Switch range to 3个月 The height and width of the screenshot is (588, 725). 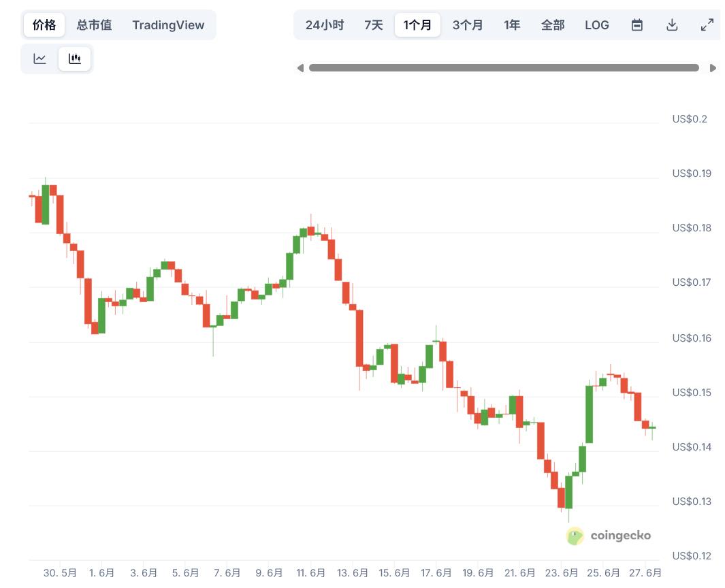468,25
